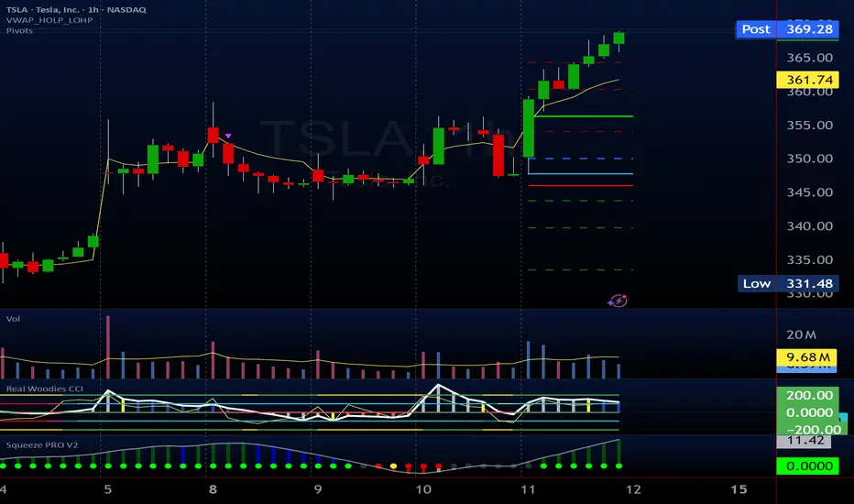Viewport: 854px width, 504px height.
Task: Click the 335.00 price axis label
Action: click(809, 260)
